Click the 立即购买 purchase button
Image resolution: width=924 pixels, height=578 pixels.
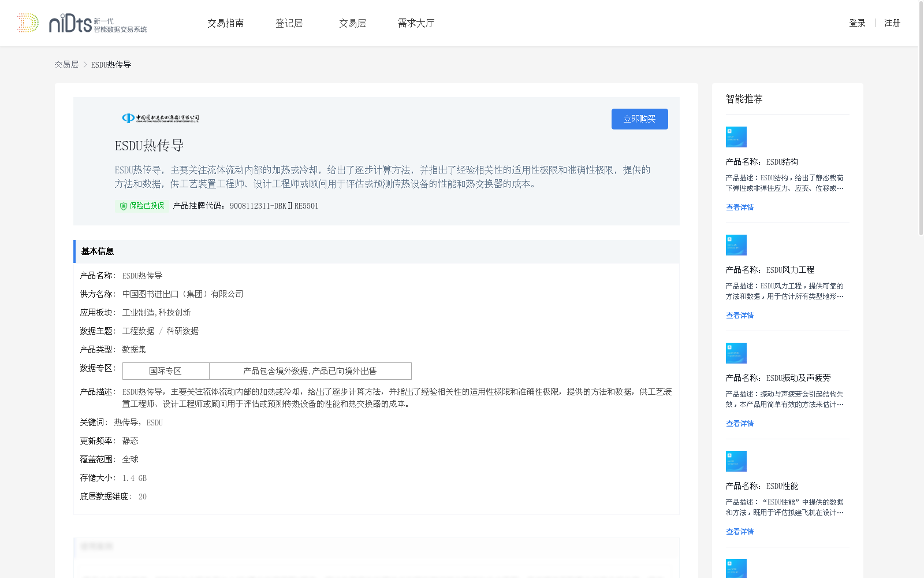639,118
